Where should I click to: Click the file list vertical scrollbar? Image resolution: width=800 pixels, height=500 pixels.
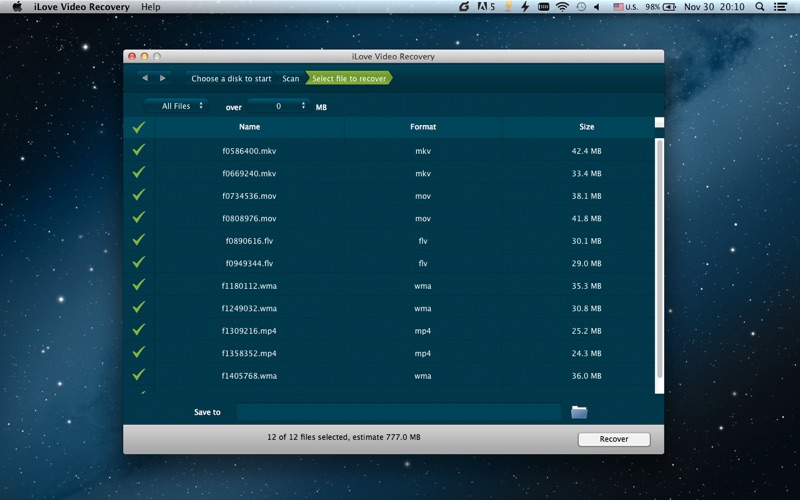[659, 258]
